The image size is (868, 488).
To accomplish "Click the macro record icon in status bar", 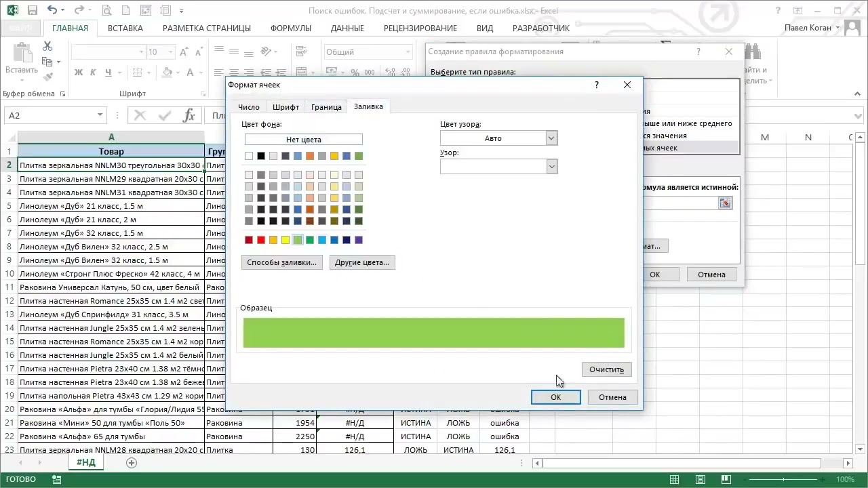I will (x=56, y=479).
